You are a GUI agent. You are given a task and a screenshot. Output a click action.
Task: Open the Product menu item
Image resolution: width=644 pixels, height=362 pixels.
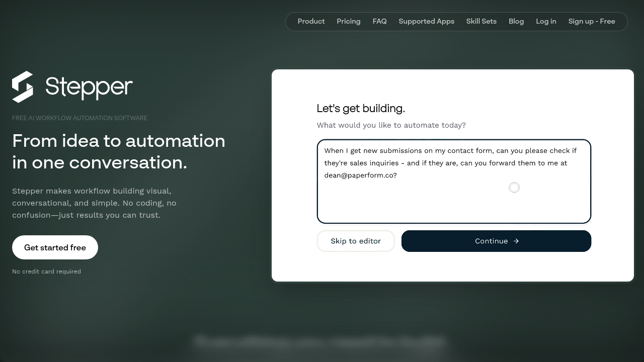[311, 21]
